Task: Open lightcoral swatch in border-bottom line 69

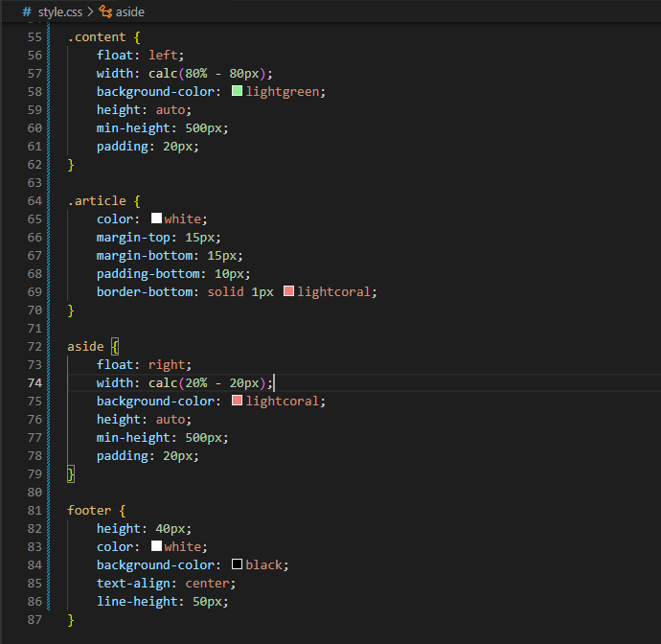Action: click(x=288, y=291)
